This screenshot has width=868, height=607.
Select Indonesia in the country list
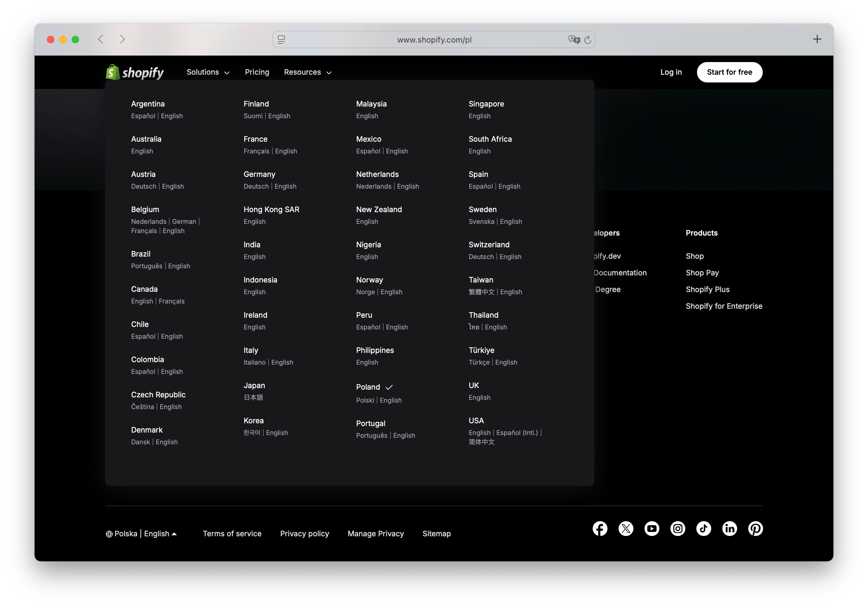tap(261, 280)
